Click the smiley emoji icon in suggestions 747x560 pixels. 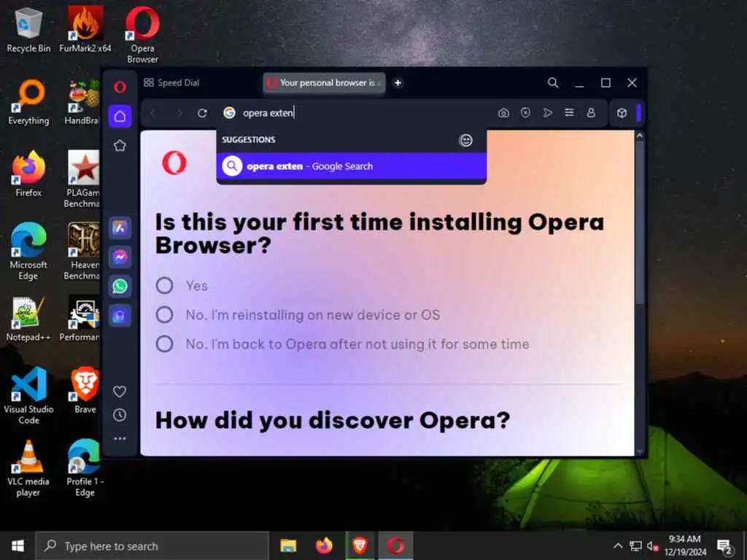[465, 140]
